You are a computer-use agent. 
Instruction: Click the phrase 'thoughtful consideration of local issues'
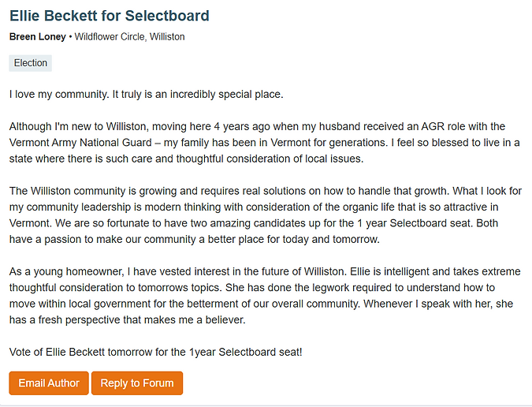point(270,159)
